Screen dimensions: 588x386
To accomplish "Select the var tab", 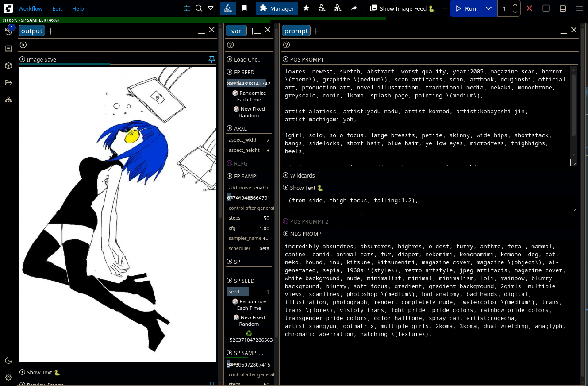I will click(x=236, y=31).
